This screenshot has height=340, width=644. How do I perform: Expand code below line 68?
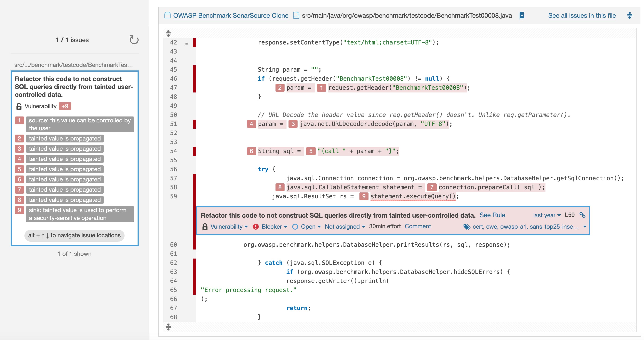pyautogui.click(x=168, y=327)
